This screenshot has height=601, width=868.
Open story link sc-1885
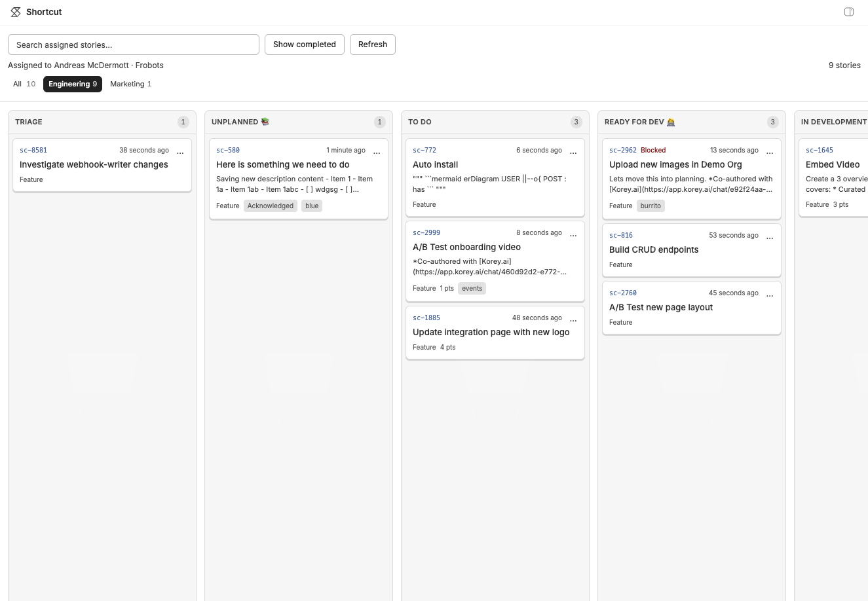click(426, 318)
